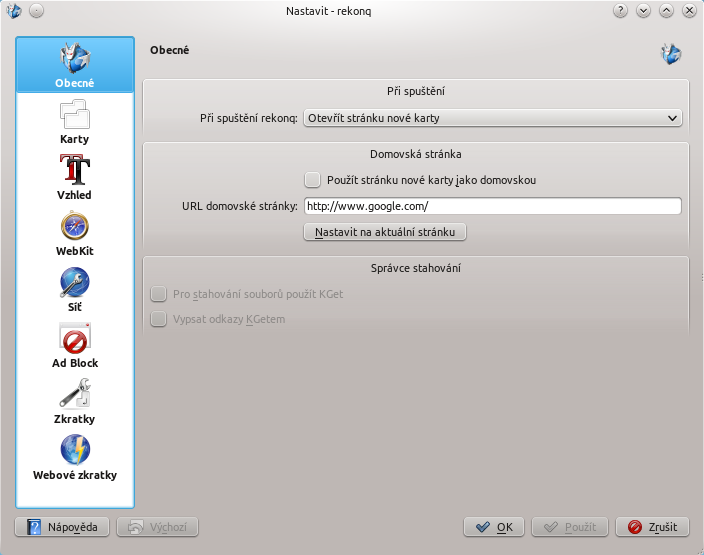The width and height of the screenshot is (704, 555).
Task: Cancel with the Zrušit button
Action: pos(652,527)
